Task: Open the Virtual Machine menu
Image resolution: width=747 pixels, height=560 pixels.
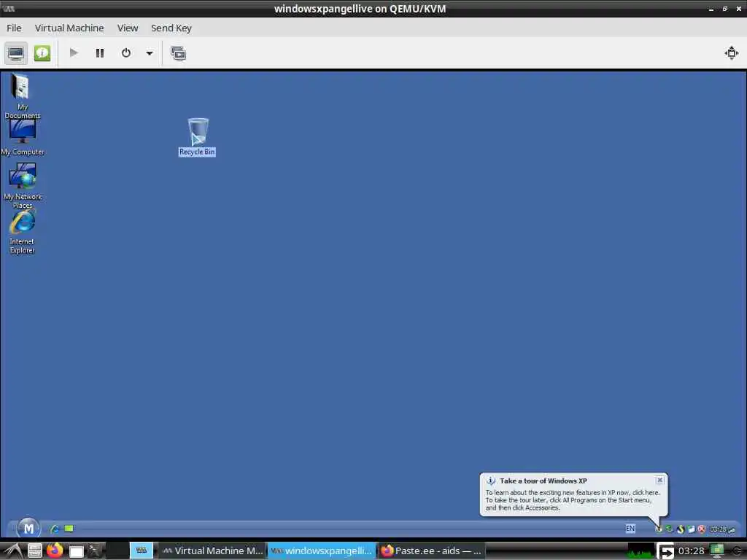Action: point(69,28)
